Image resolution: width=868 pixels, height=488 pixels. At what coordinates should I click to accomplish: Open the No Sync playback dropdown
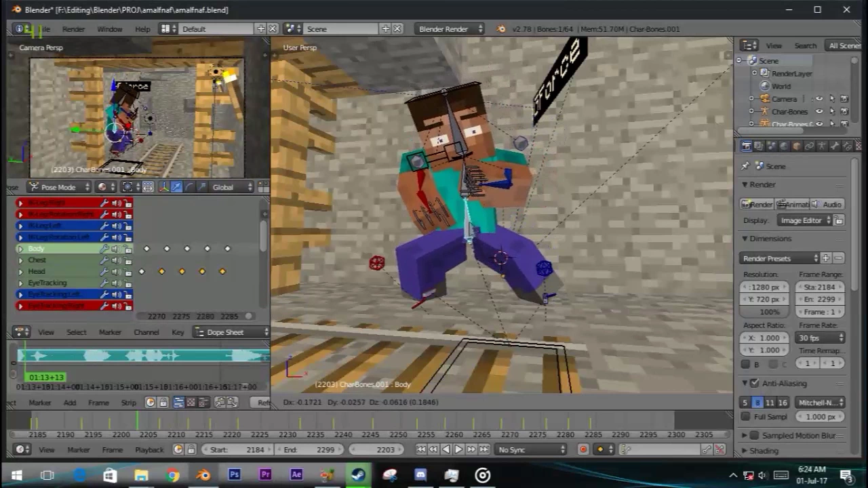point(530,449)
